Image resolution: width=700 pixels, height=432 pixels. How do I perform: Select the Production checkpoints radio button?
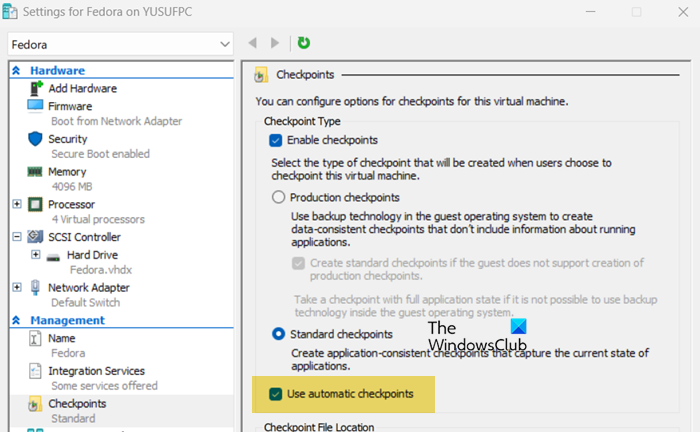(x=278, y=197)
